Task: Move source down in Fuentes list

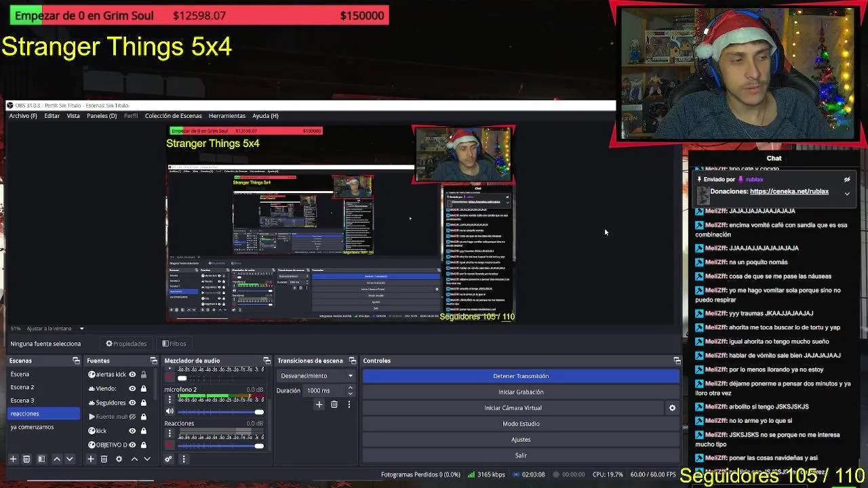Action: point(146,459)
